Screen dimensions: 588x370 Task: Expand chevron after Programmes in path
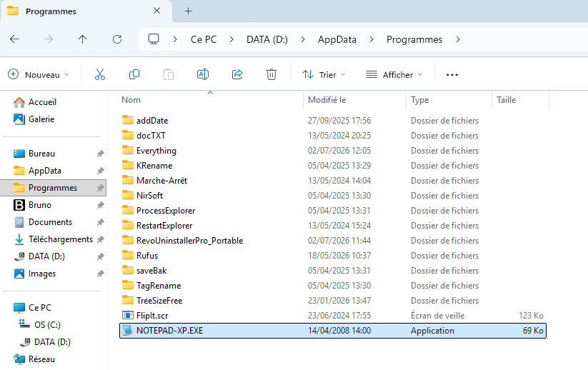(x=457, y=39)
